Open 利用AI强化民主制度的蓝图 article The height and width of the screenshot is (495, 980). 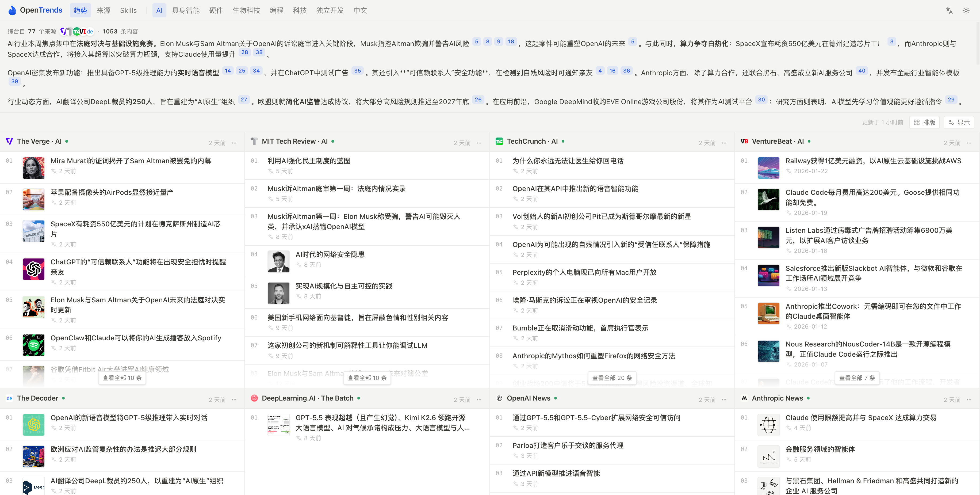309,161
